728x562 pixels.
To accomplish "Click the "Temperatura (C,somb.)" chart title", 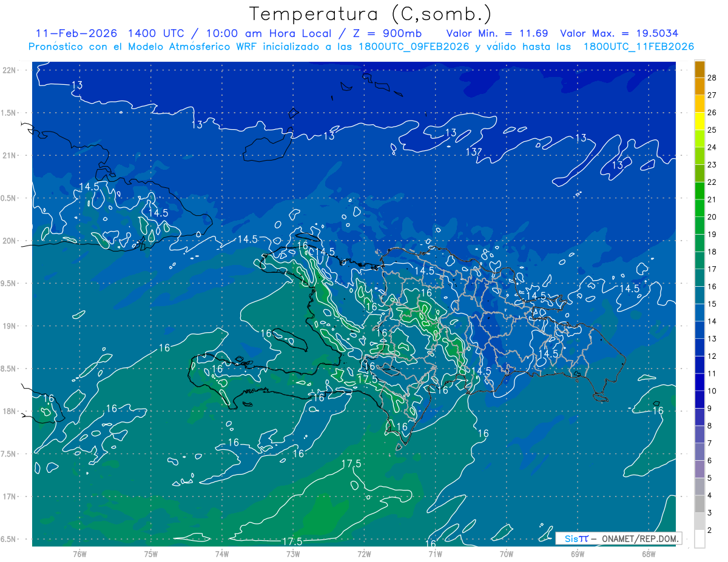I will [x=371, y=14].
